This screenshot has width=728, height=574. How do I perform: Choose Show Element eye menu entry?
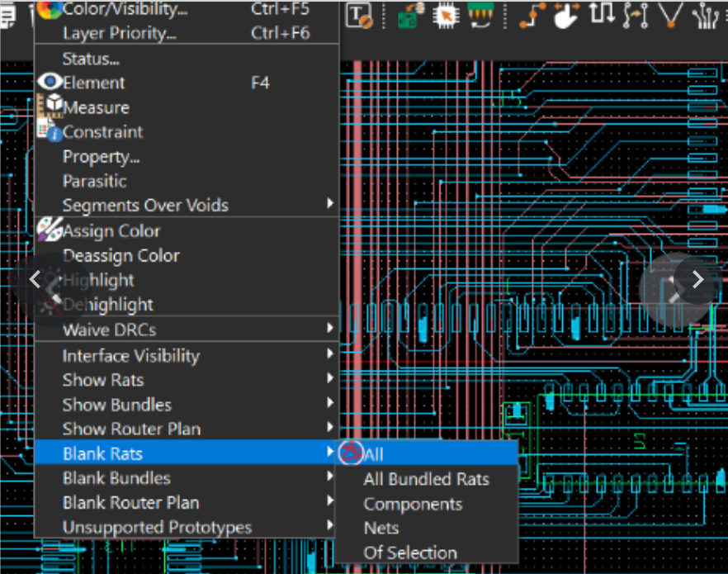tap(93, 83)
